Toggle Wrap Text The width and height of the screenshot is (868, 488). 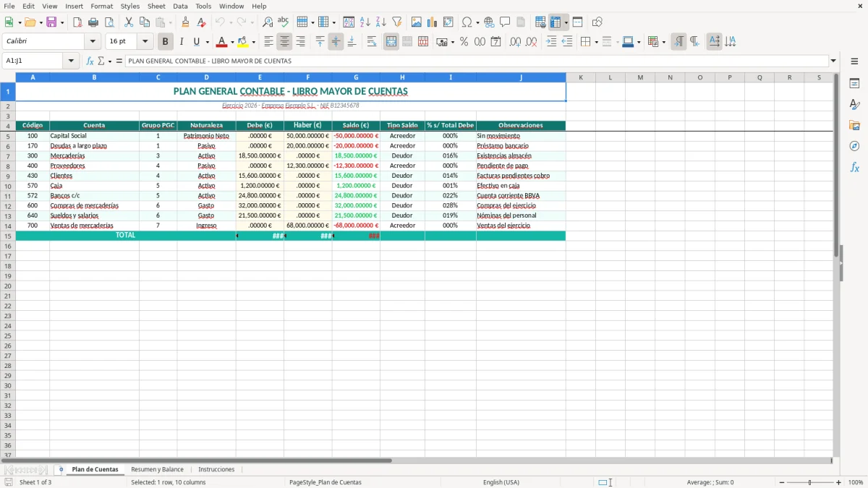[371, 42]
